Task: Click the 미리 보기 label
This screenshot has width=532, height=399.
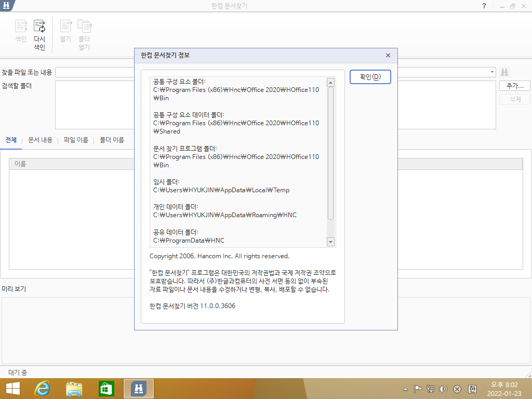Action: pos(14,289)
